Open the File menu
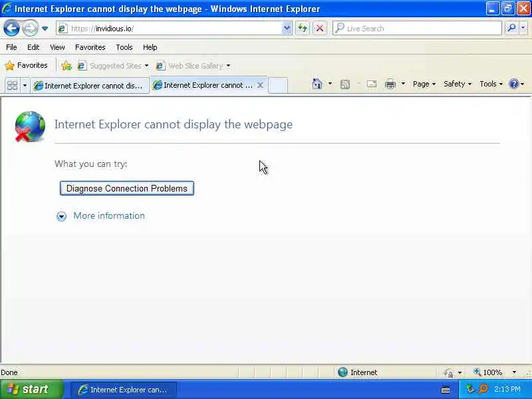 click(11, 47)
